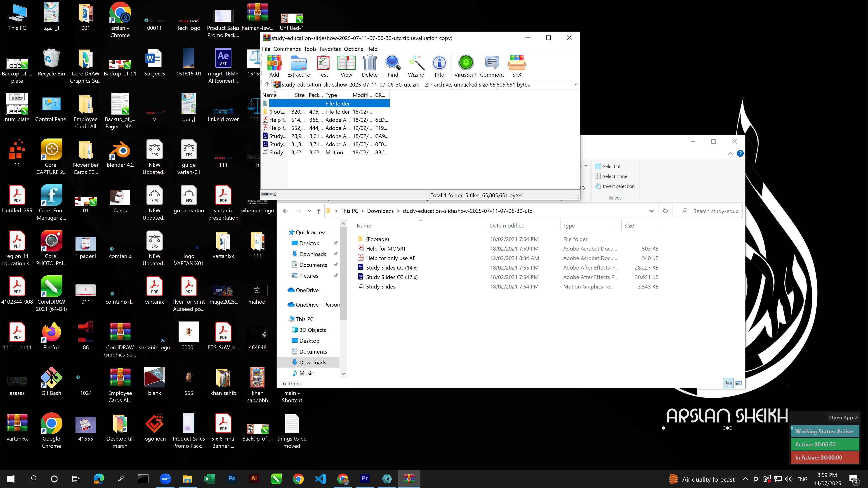Open the Help menu in WinRAR
Viewport: 868px width, 488px height.
[x=372, y=49]
